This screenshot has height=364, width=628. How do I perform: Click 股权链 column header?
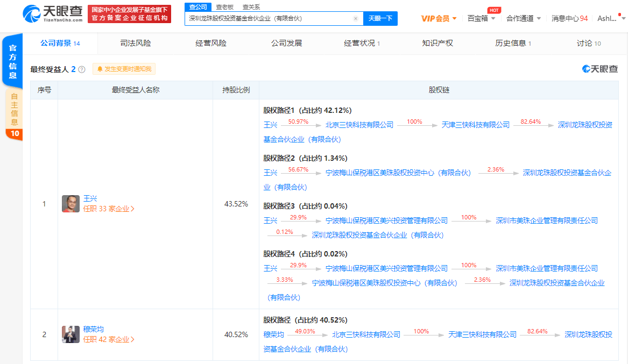point(439,90)
